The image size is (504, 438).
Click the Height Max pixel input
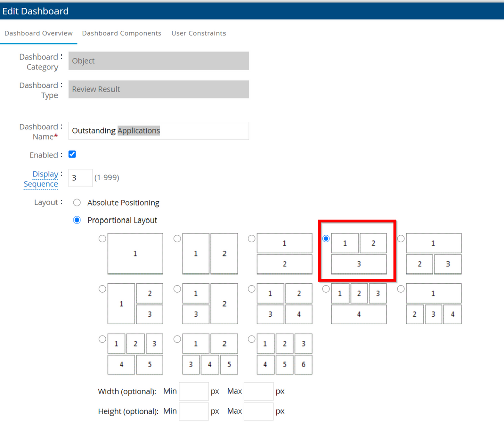258,411
